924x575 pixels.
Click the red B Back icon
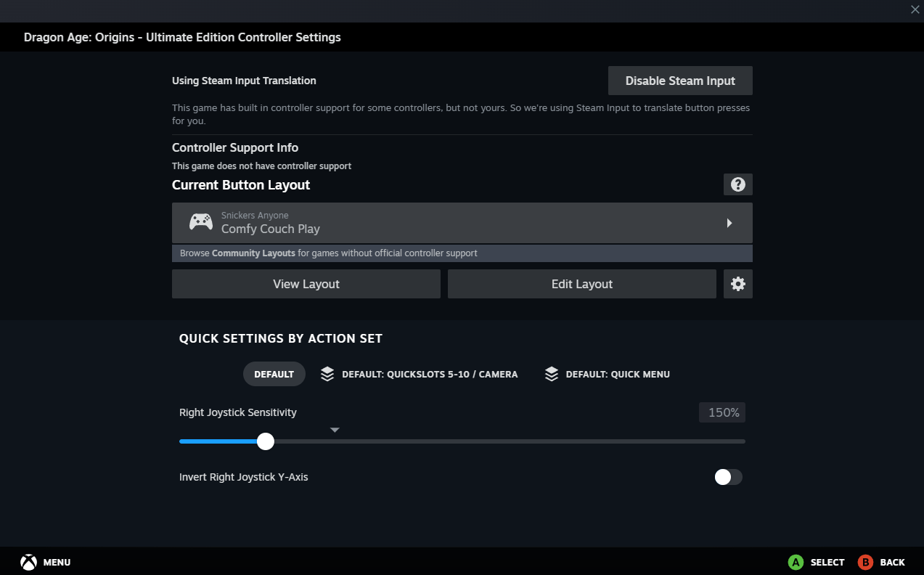[865, 562]
